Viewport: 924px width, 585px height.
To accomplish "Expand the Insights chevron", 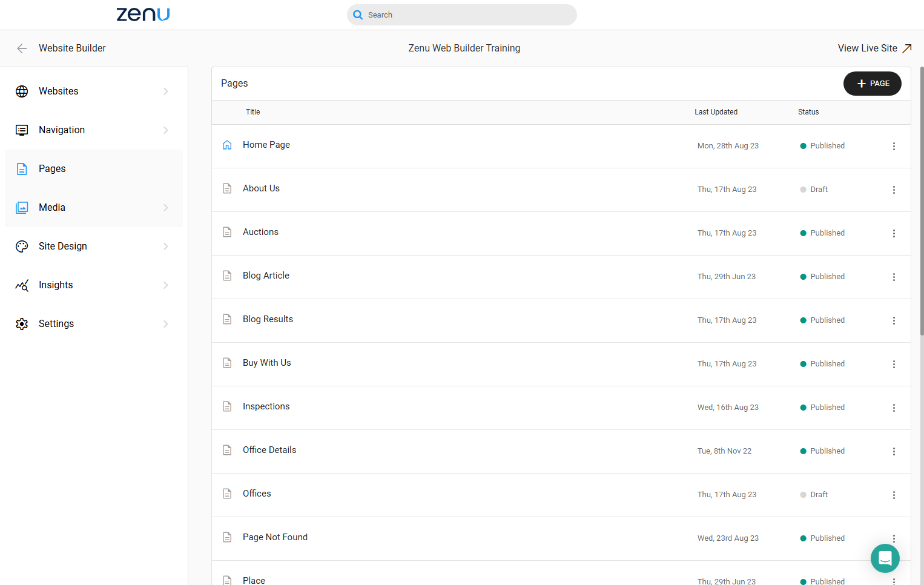I will pyautogui.click(x=166, y=285).
